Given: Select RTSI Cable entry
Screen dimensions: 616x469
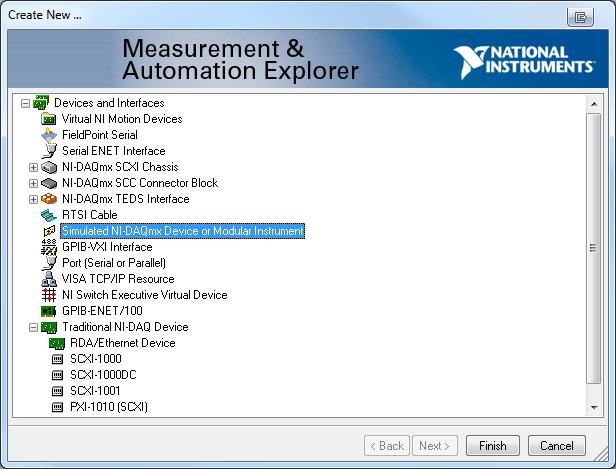Looking at the screenshot, I should pos(90,215).
